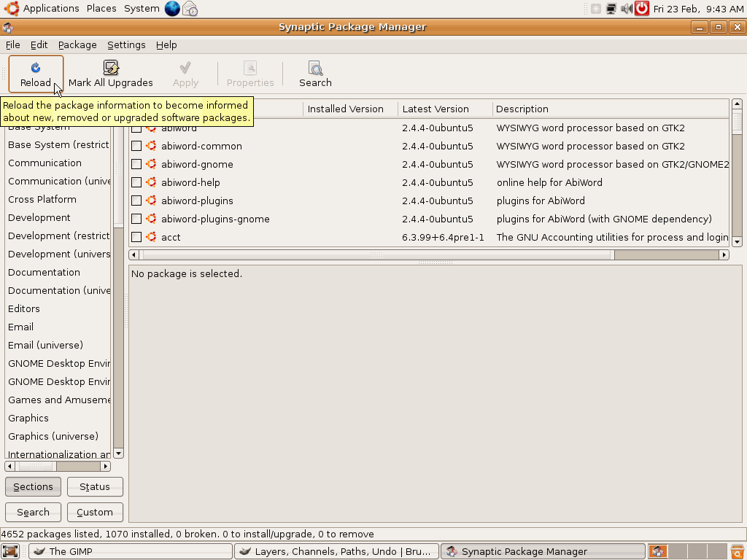
Task: Open the System menu in top panel
Action: pos(142,9)
